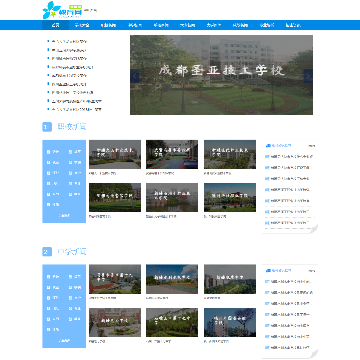Click the topmost category icon in the first blue sidebar
This screenshot has height=360, width=360.
coord(48,152)
